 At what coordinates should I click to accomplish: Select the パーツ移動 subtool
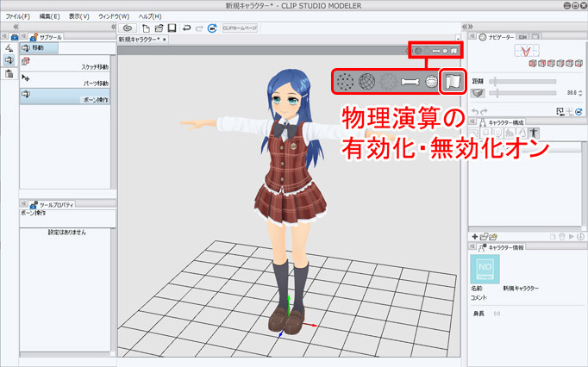[x=65, y=80]
